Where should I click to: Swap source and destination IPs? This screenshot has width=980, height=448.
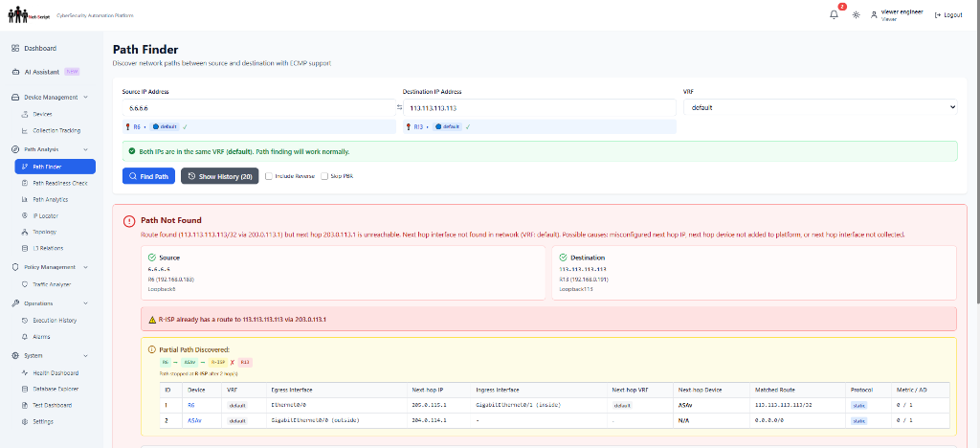point(399,108)
